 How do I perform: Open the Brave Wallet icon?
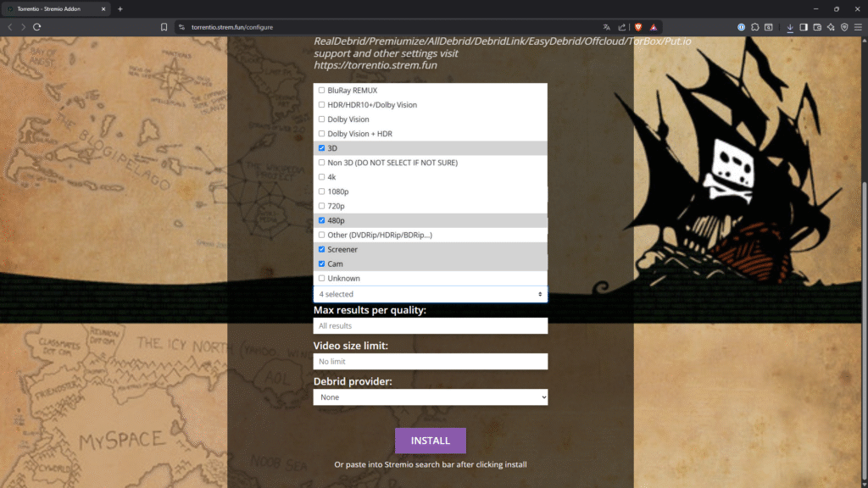(818, 27)
